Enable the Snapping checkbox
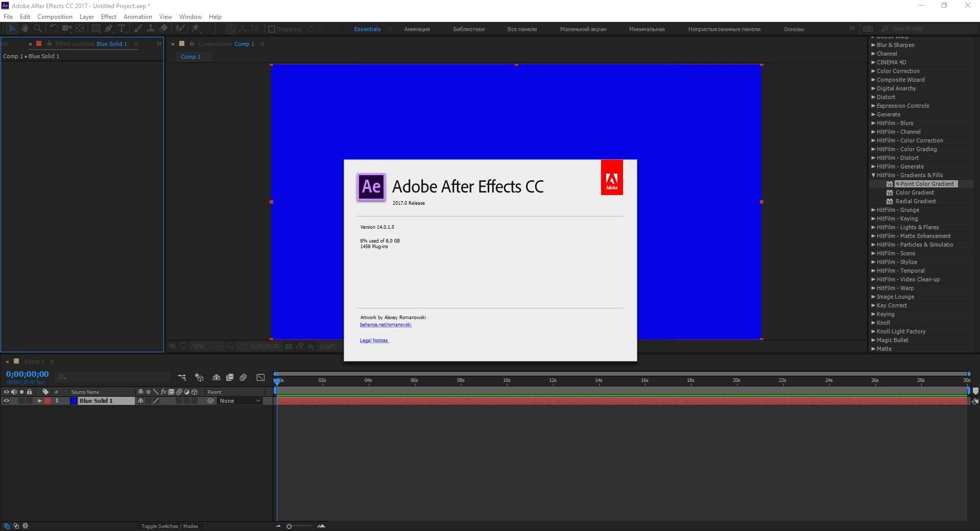 (272, 29)
